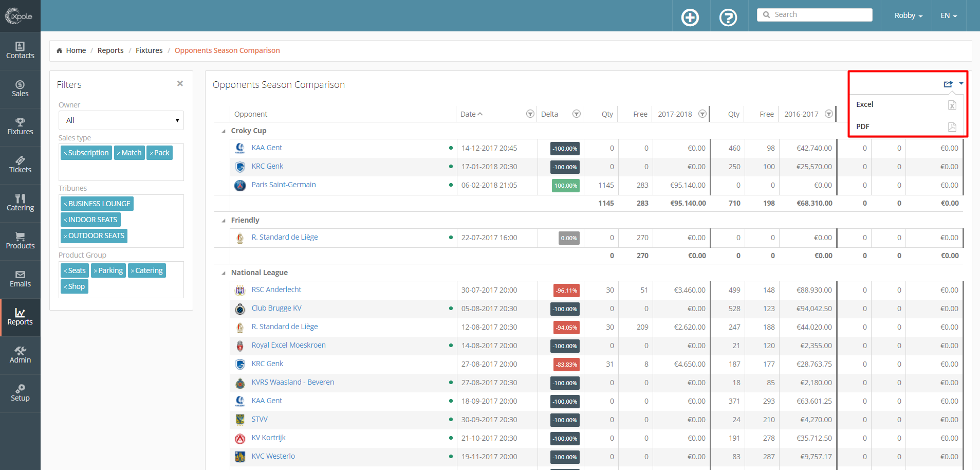Remove the Parking product group tag

coord(96,271)
